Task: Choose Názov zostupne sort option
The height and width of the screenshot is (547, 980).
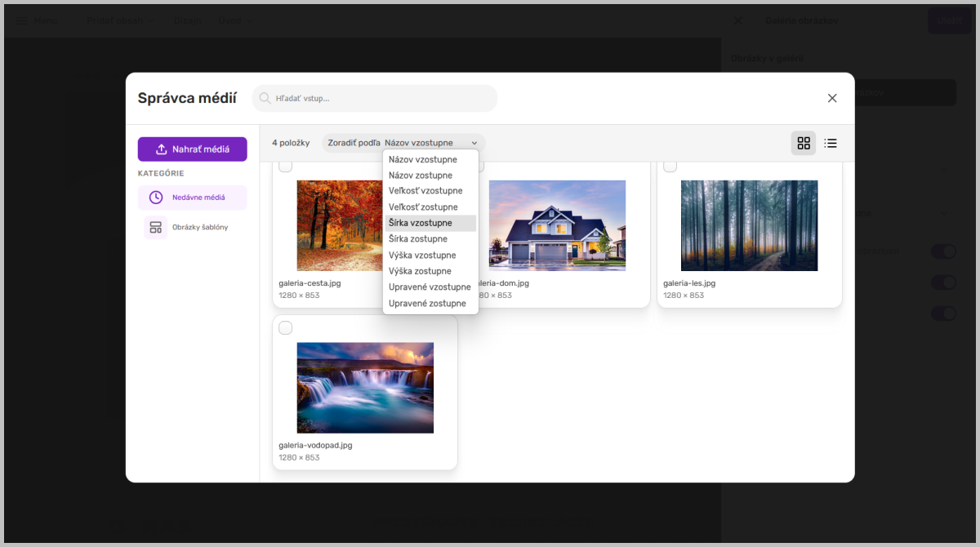Action: coord(430,176)
